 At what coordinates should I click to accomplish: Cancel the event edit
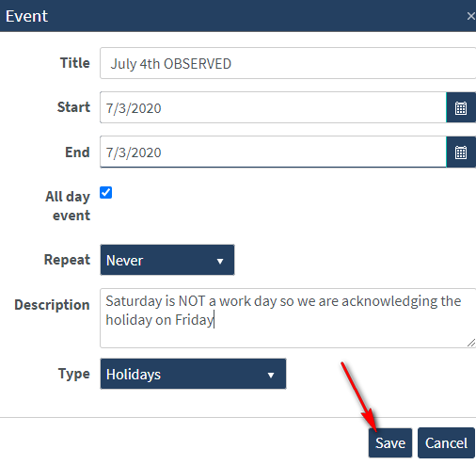tap(446, 442)
